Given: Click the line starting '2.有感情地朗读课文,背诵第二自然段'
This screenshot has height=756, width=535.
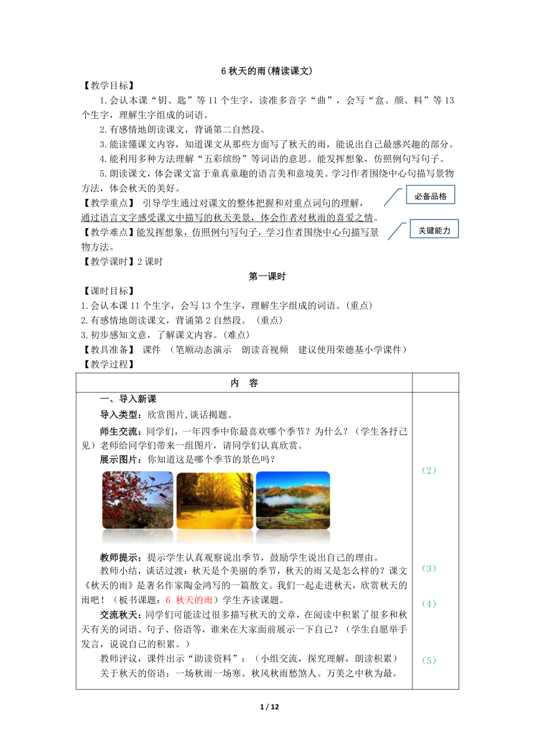Looking at the screenshot, I should [x=183, y=130].
